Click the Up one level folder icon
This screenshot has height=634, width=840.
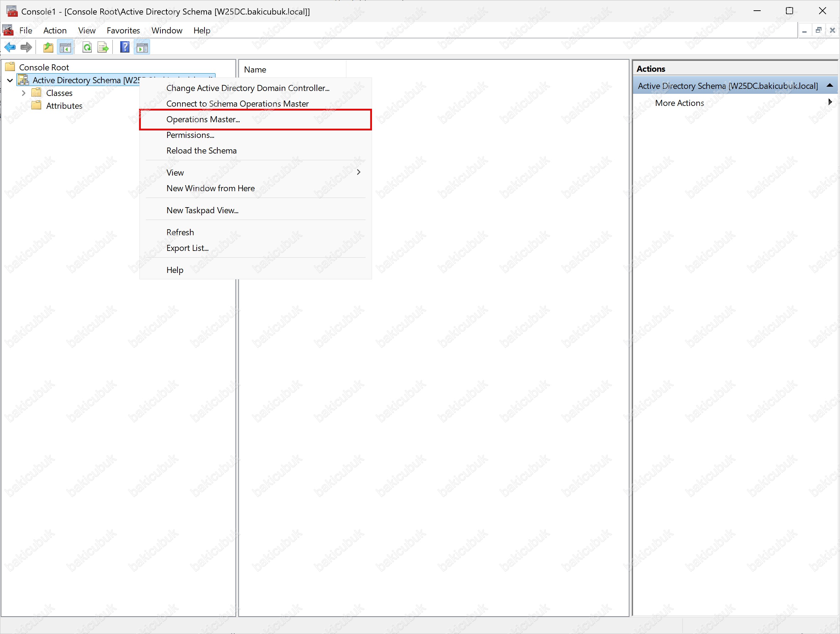48,47
